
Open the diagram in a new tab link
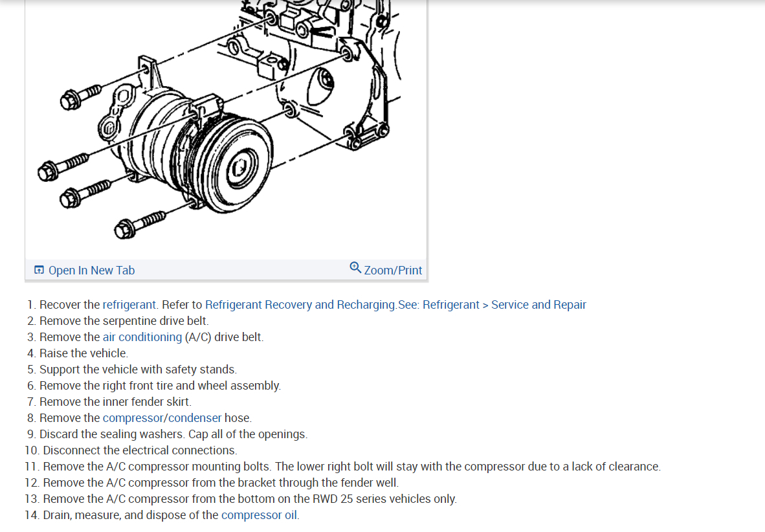(91, 271)
